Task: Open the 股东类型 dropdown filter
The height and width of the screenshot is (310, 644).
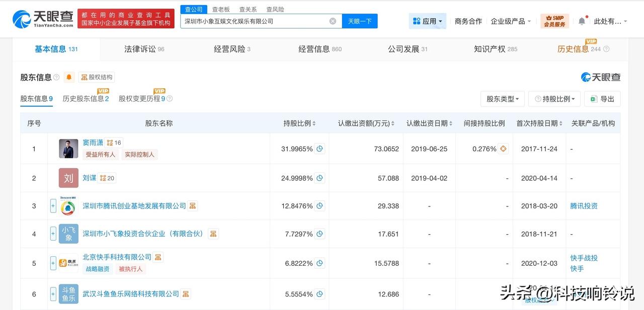Action: [x=503, y=99]
